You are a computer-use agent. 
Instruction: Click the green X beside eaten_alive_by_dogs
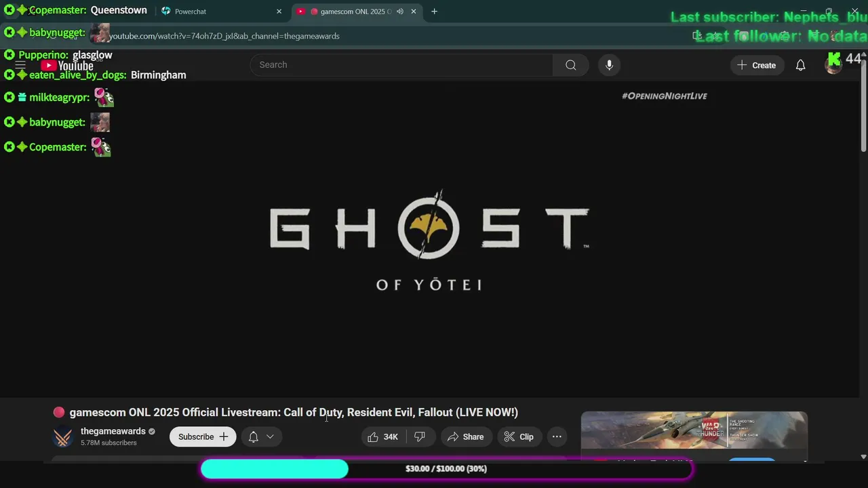click(9, 75)
